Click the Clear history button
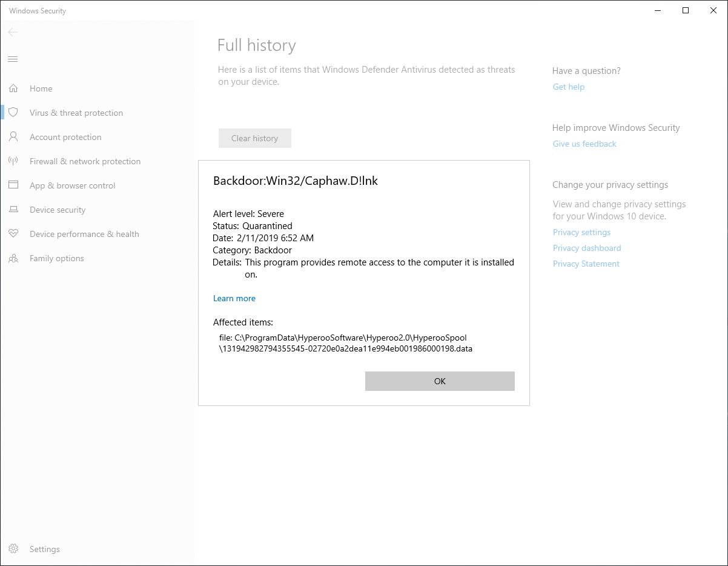 click(255, 138)
